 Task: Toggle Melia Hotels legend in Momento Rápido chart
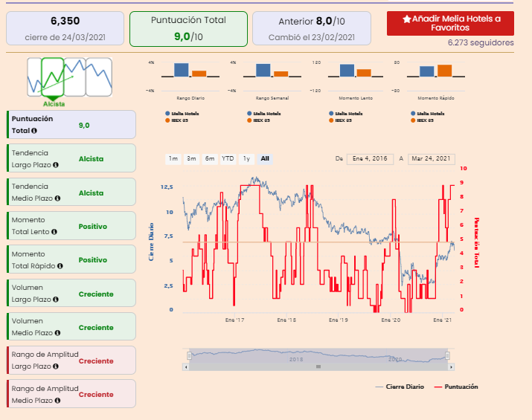tap(428, 114)
